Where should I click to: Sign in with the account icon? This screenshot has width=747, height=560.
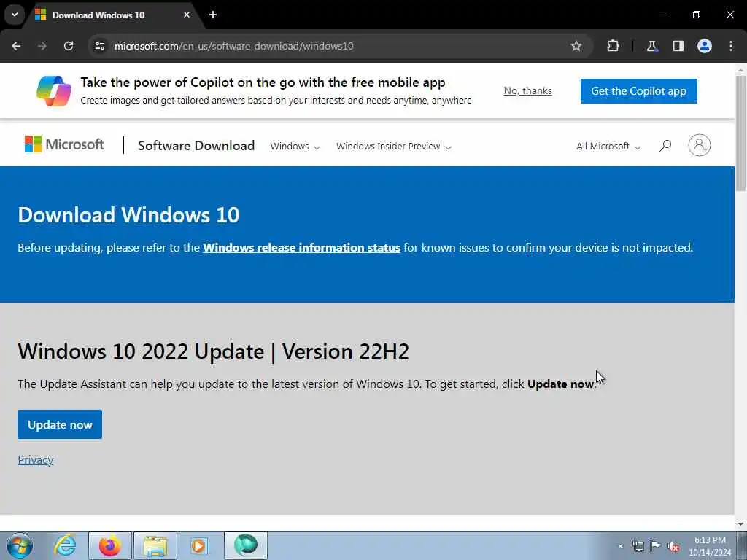click(x=700, y=145)
